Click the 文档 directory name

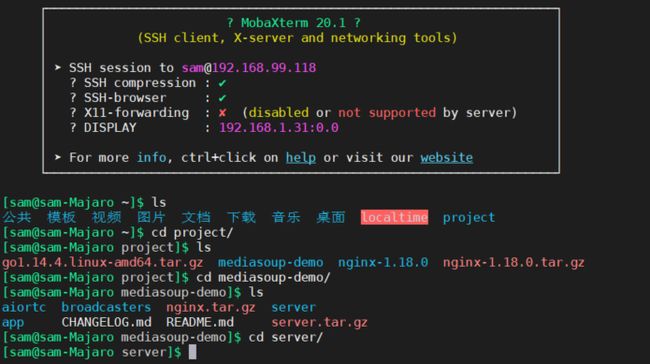(196, 217)
